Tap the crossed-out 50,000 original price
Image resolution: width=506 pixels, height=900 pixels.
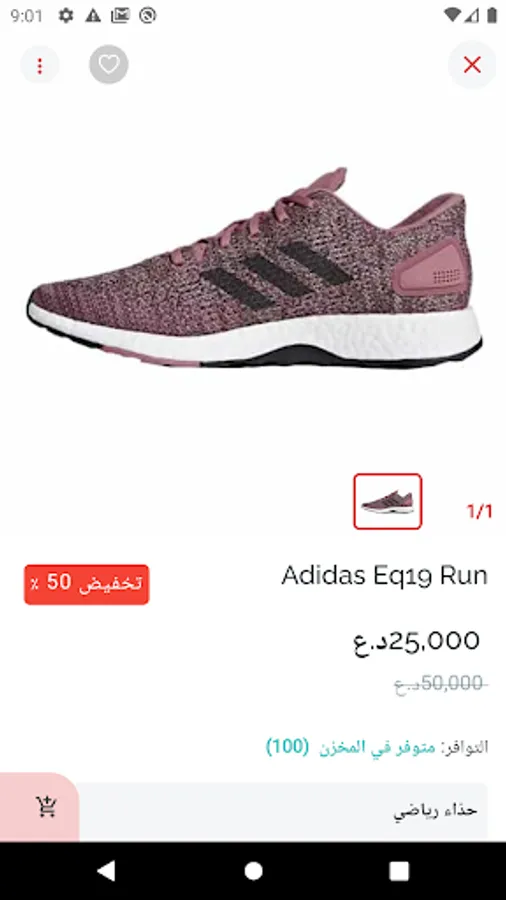[441, 684]
